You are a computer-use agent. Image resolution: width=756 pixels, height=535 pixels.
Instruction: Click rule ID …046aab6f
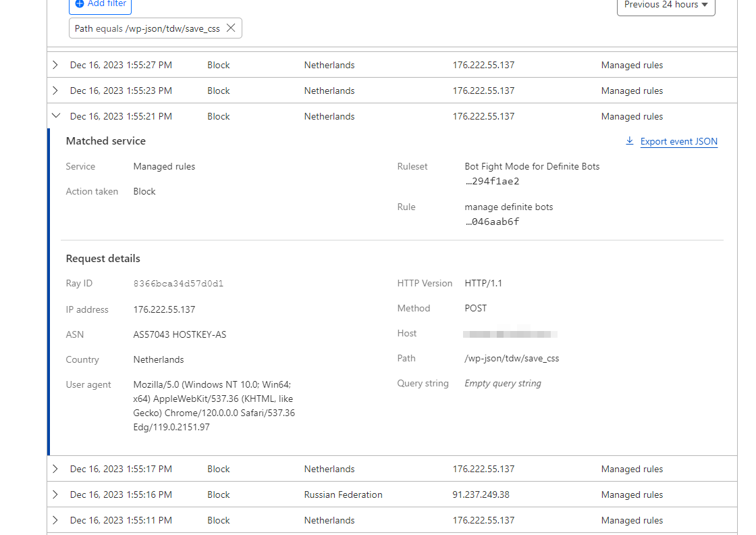point(492,222)
